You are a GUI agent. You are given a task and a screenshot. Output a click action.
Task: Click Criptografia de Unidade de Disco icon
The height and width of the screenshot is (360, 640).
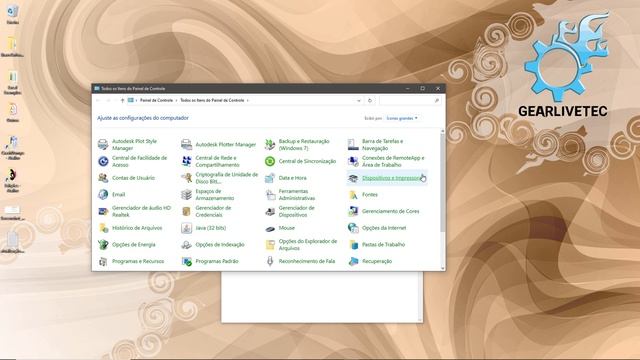click(187, 178)
